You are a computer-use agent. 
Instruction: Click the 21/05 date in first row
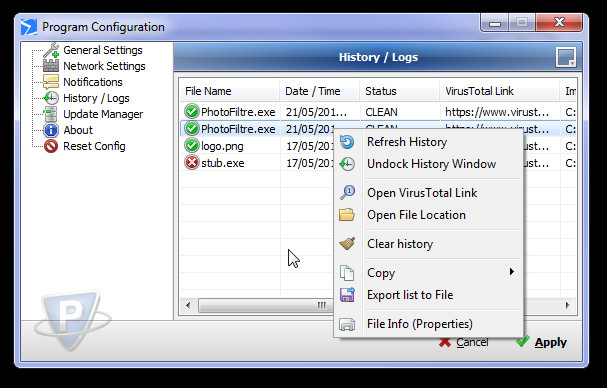317,112
